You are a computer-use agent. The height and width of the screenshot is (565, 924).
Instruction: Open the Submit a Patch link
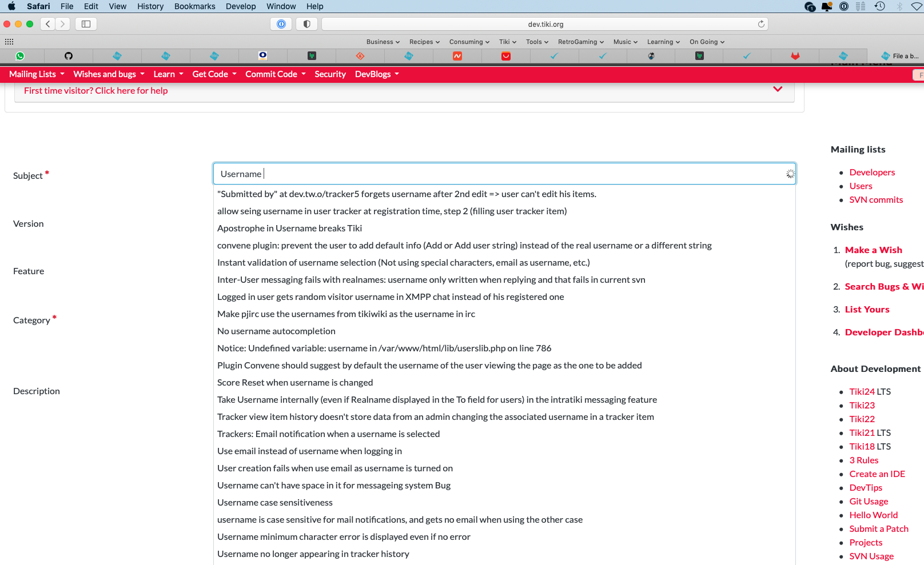click(879, 529)
